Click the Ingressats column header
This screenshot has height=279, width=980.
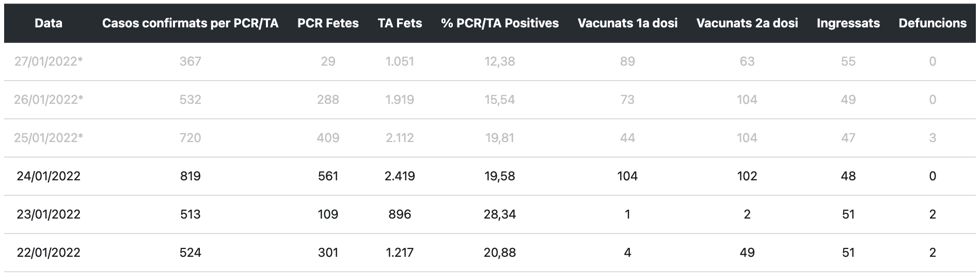tap(848, 23)
